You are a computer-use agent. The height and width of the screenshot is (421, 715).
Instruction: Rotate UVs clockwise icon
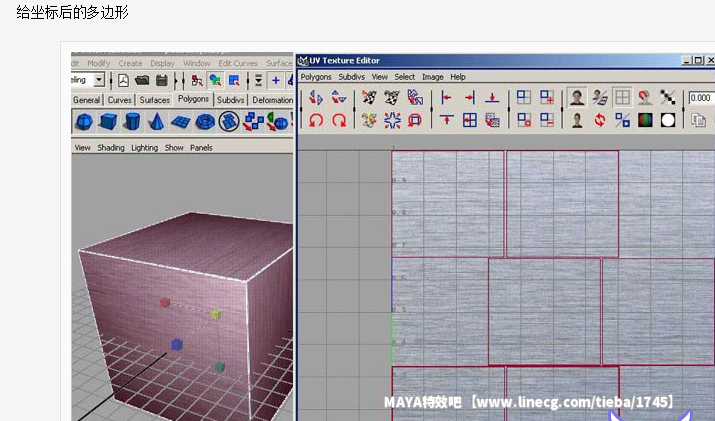(338, 120)
